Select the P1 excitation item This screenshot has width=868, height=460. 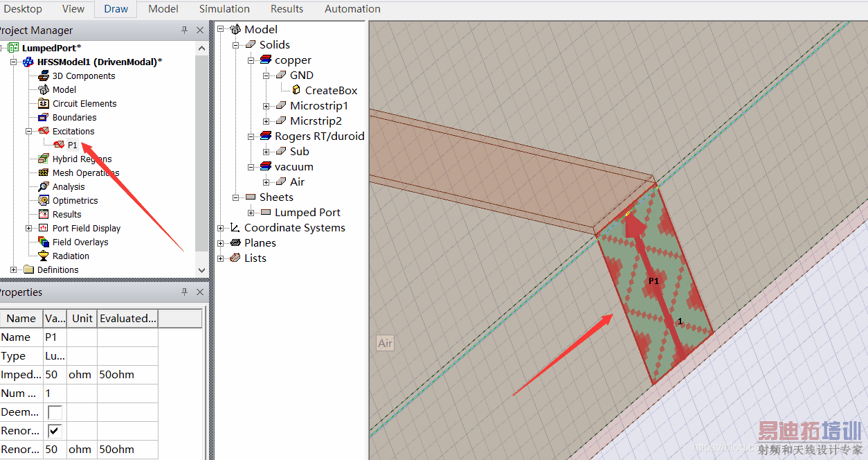point(72,145)
